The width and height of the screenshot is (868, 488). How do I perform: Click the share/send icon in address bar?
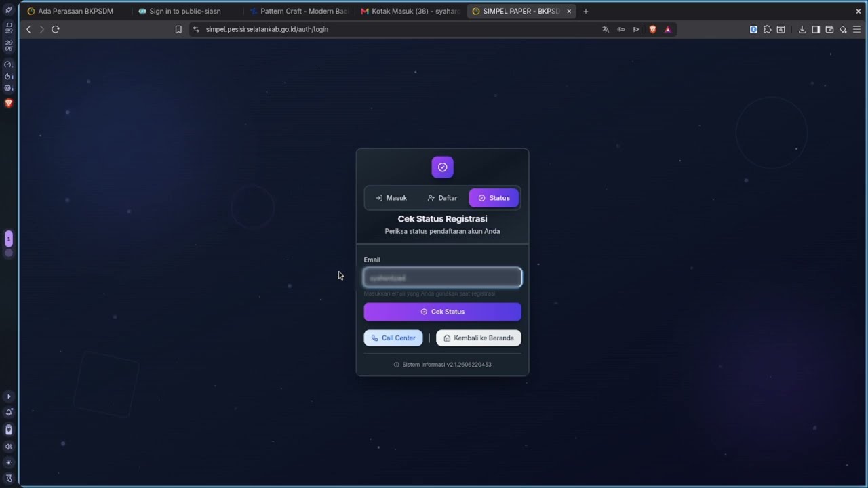[x=636, y=29]
